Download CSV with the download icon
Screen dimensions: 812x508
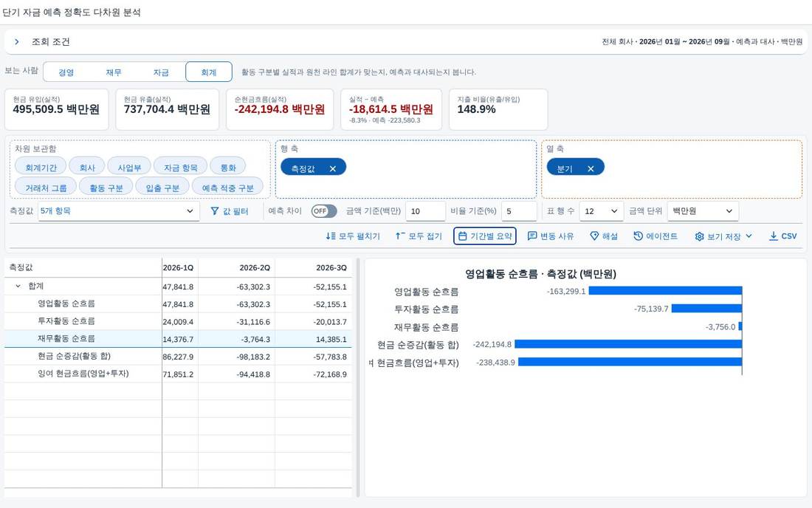(773, 236)
